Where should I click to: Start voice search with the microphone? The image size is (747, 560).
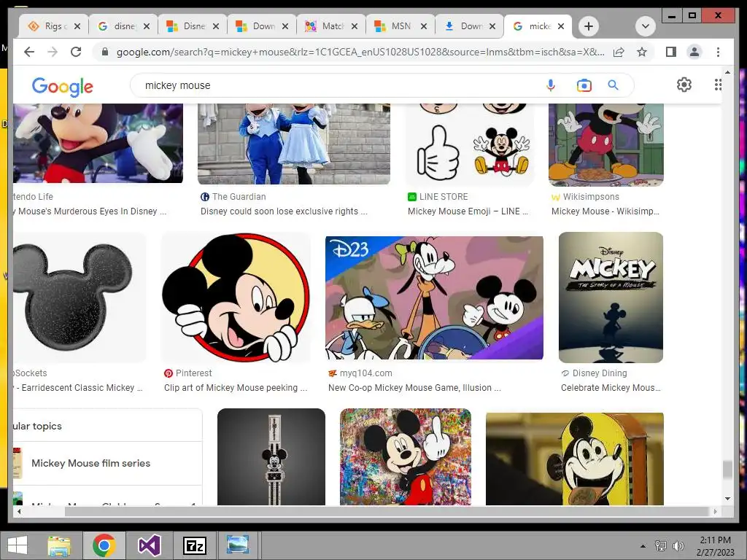click(550, 85)
